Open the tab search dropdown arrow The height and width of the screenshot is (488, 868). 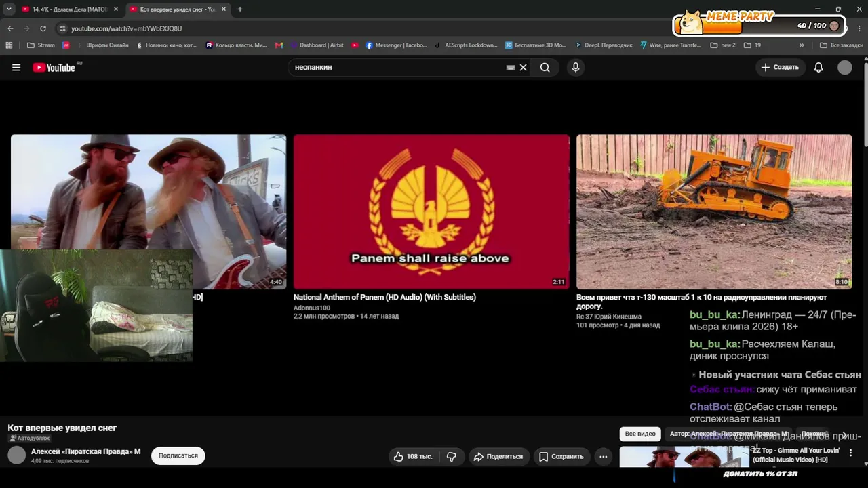pos(9,9)
